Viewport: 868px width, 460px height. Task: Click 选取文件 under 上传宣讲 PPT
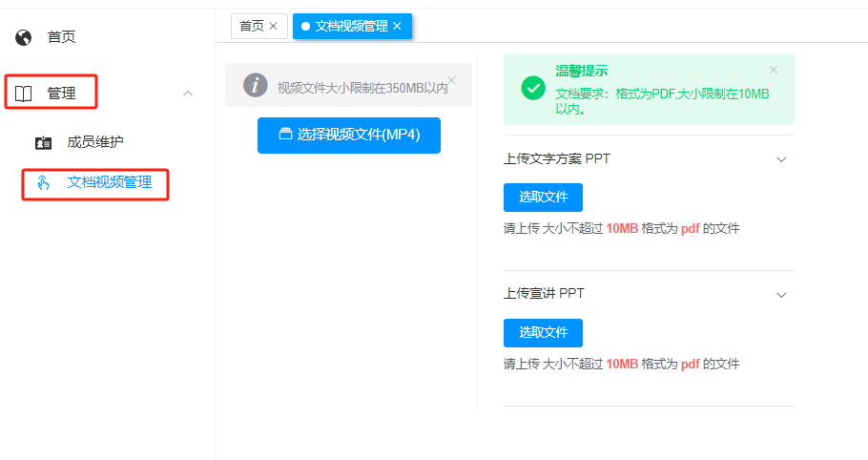(x=543, y=333)
